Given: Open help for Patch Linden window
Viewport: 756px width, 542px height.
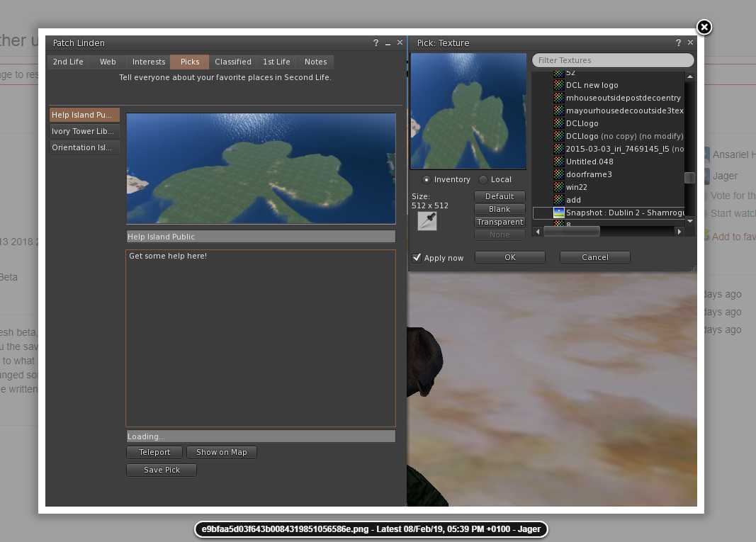Looking at the screenshot, I should 376,43.
